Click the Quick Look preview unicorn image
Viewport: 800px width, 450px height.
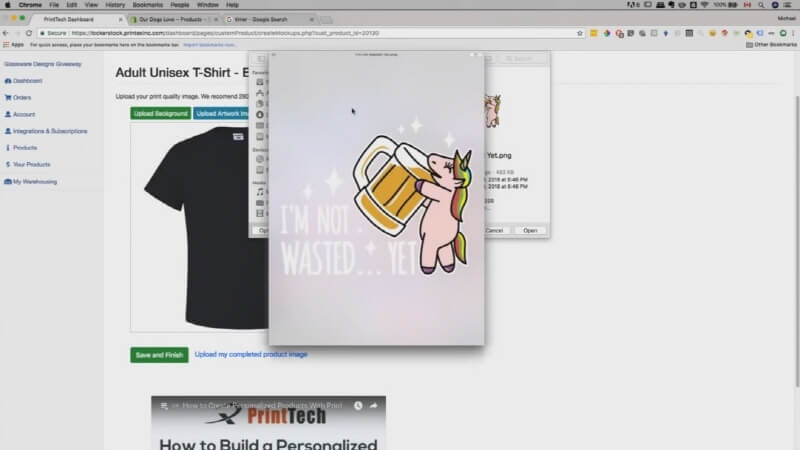(377, 199)
